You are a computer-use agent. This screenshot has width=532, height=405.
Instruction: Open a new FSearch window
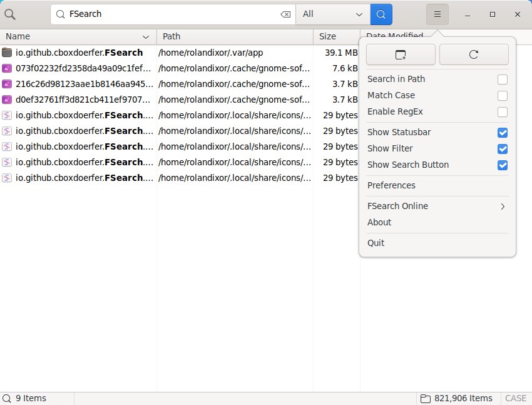coord(401,54)
